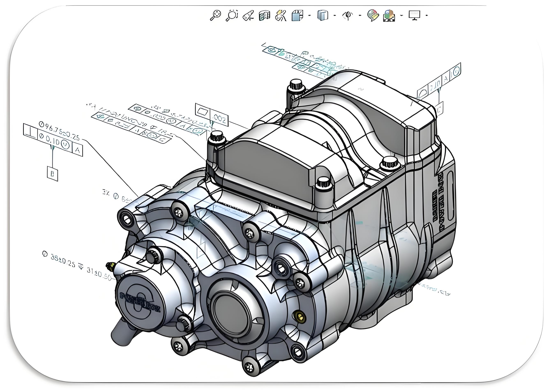Screen dimensions: 549x392
Task: Click the Display Style icon
Action: click(x=323, y=15)
